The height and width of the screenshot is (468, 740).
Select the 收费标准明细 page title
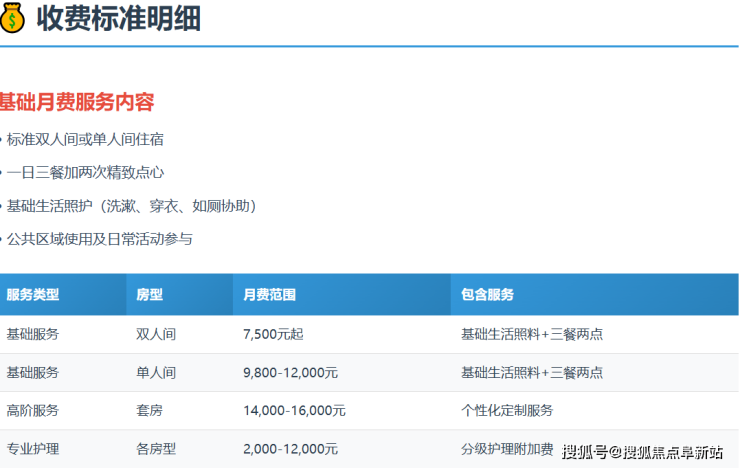click(119, 18)
